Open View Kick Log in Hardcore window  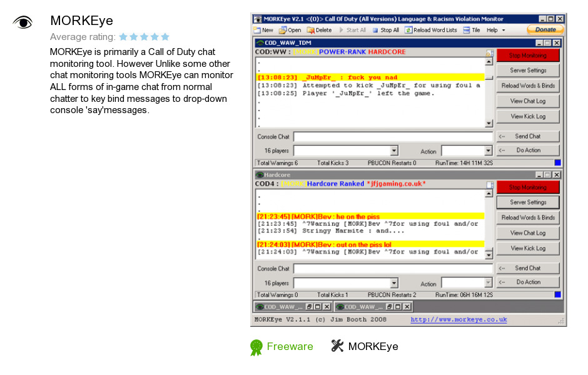click(x=527, y=248)
